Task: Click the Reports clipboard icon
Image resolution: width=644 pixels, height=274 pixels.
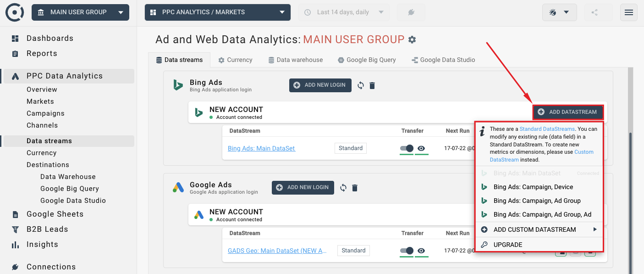Action: coord(15,54)
